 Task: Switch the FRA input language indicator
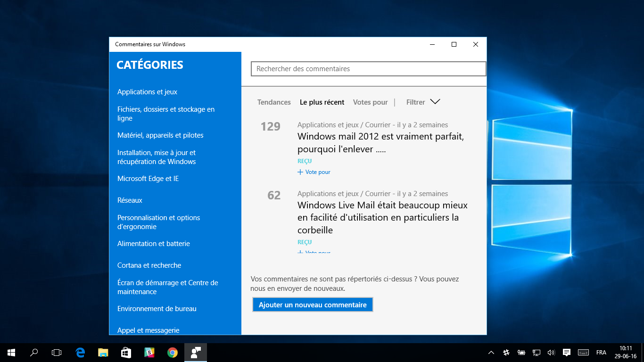(x=601, y=353)
